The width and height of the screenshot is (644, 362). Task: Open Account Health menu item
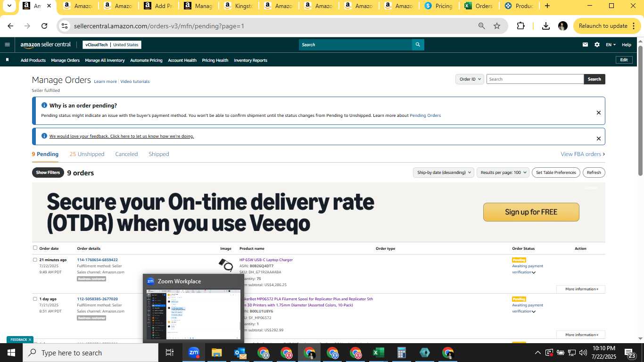[x=182, y=60]
